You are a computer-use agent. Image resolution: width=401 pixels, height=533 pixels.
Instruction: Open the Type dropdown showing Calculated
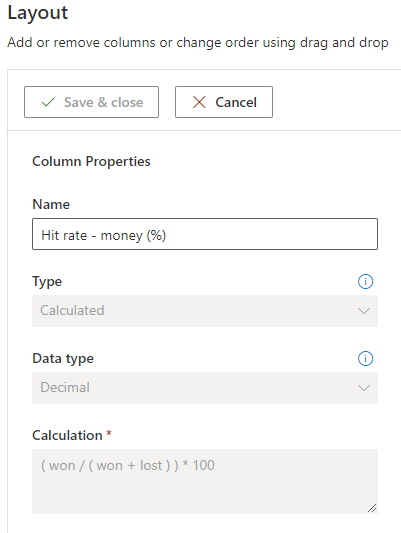[x=205, y=311]
